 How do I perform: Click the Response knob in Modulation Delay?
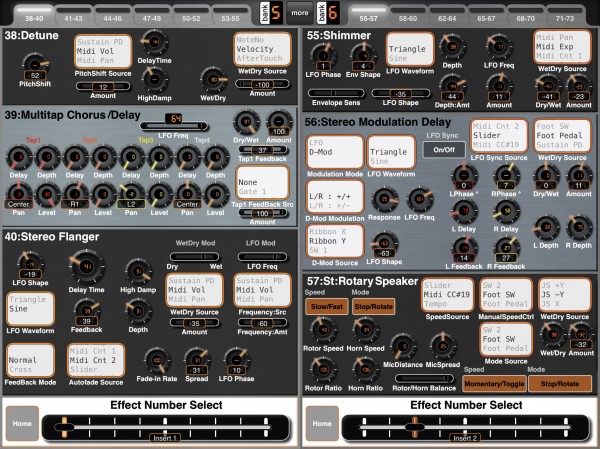tap(384, 199)
